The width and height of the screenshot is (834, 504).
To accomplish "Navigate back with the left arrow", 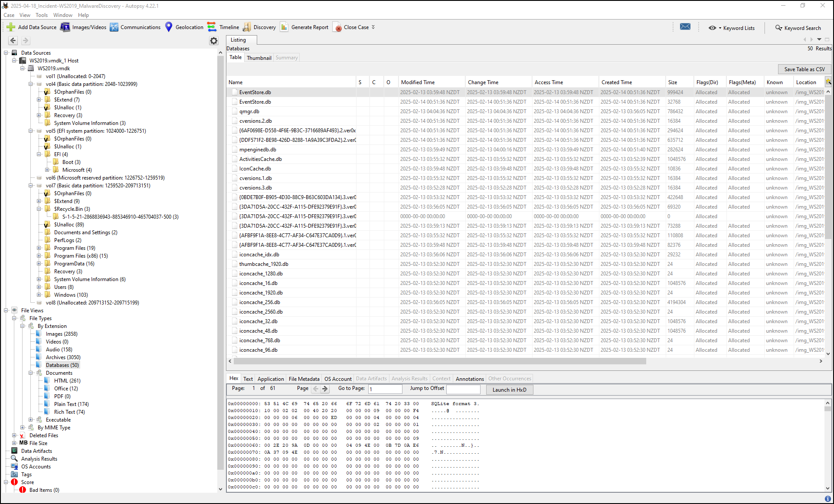I will 13,40.
